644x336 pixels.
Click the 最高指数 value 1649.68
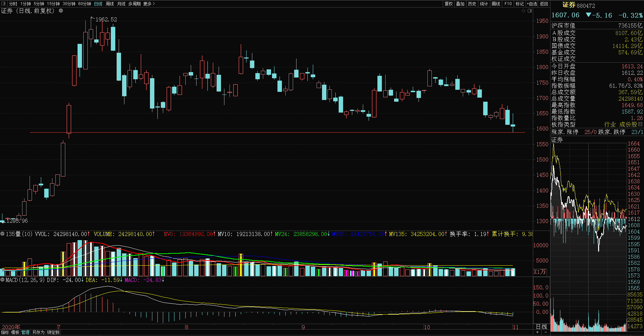632,105
